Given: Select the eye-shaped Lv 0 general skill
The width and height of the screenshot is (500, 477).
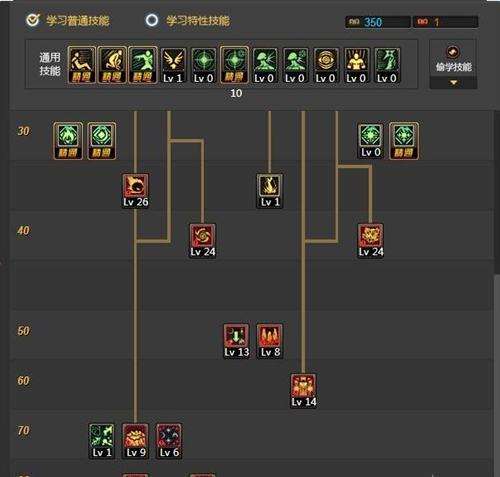Looking at the screenshot, I should (x=326, y=65).
